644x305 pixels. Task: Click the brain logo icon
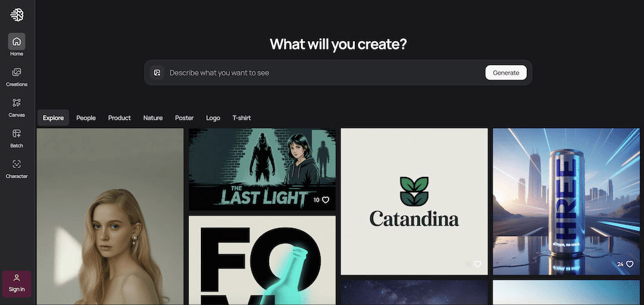click(x=17, y=15)
